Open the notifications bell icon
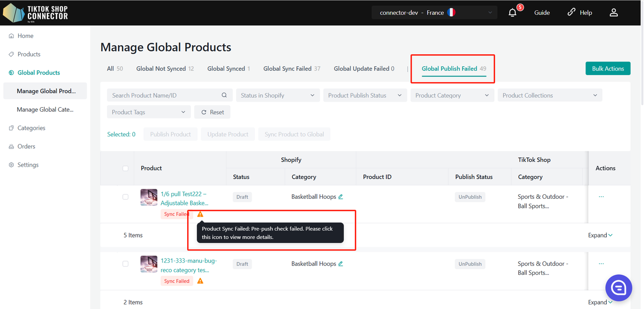Viewport: 644px width, 309px height. [x=512, y=13]
